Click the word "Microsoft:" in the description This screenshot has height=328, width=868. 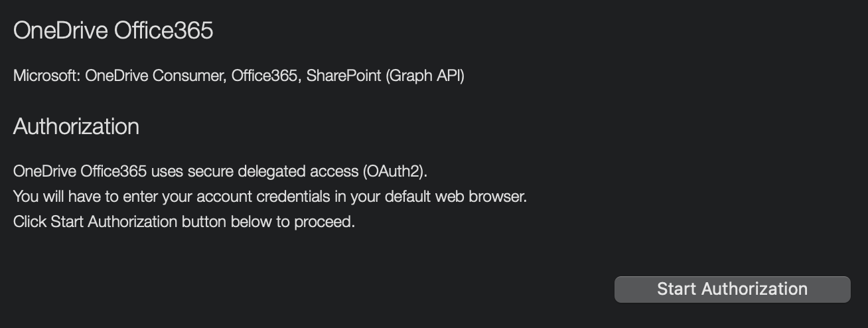pos(47,76)
